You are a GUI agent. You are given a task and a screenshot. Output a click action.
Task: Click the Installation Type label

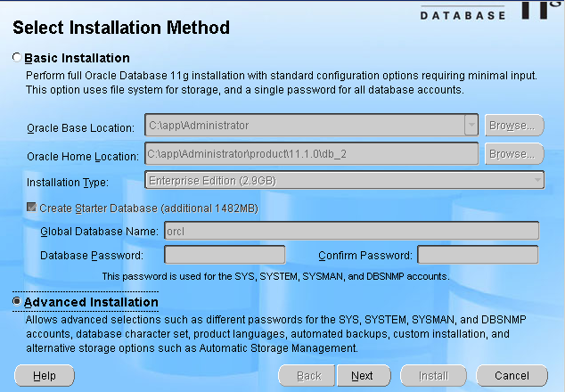click(x=68, y=183)
